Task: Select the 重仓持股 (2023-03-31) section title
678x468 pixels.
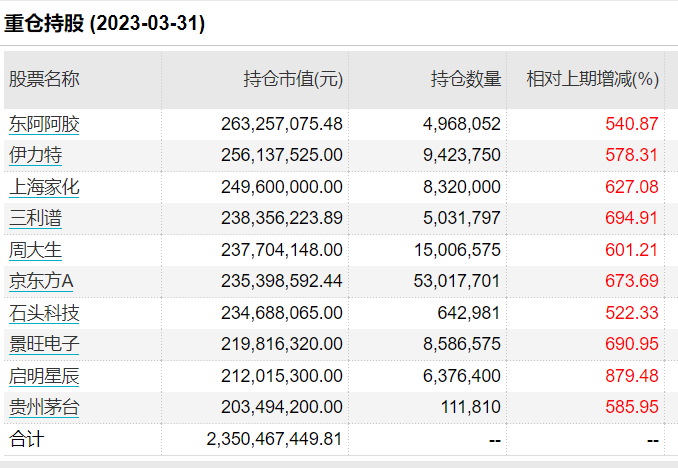Action: point(104,23)
